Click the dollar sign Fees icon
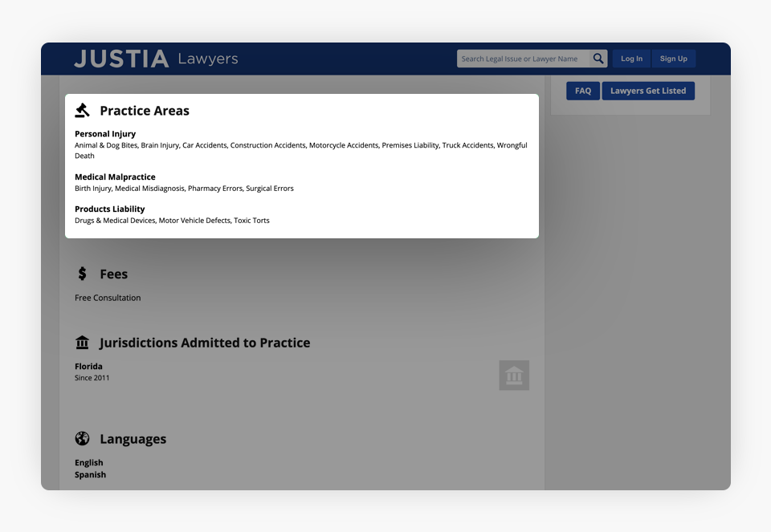 coord(82,274)
